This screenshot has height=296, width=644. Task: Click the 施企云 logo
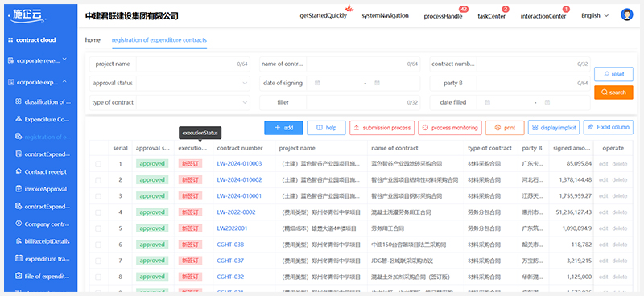pos(27,16)
